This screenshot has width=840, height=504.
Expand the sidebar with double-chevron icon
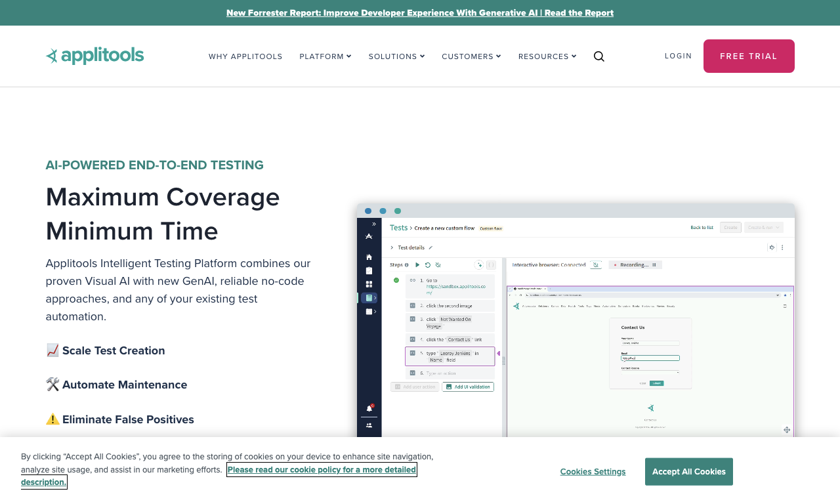(x=374, y=224)
